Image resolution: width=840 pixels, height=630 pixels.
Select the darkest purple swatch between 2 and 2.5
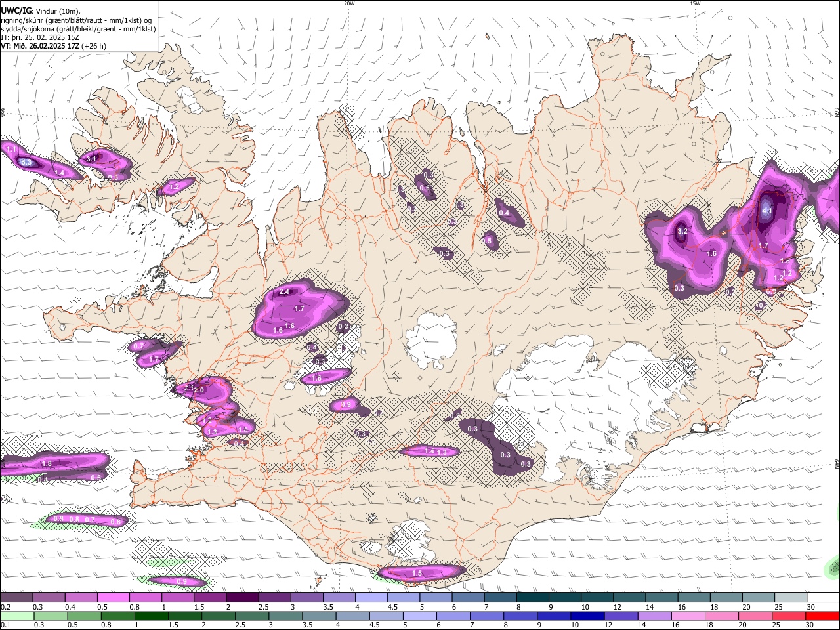point(242,598)
